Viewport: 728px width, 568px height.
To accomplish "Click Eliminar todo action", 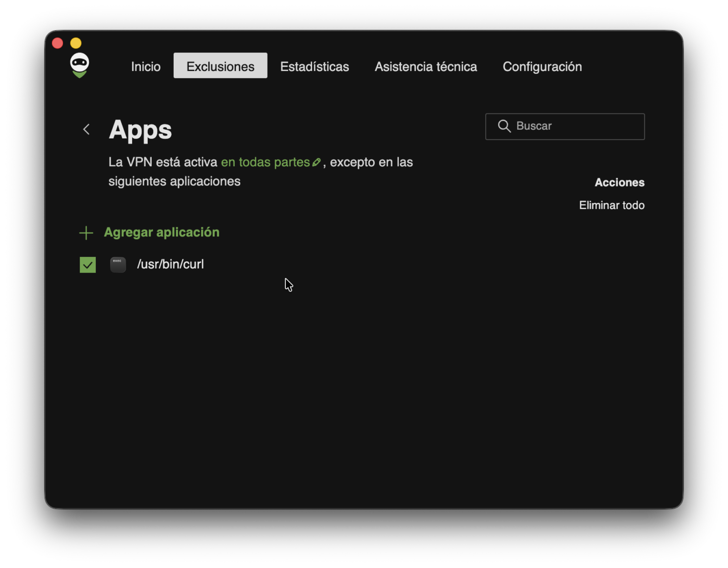I will tap(612, 205).
